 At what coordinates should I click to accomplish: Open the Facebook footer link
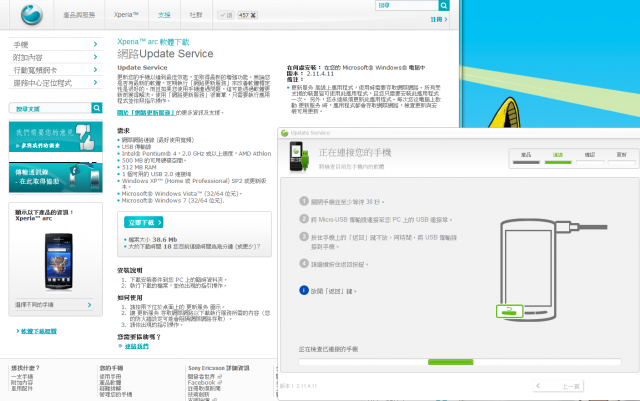(x=202, y=383)
